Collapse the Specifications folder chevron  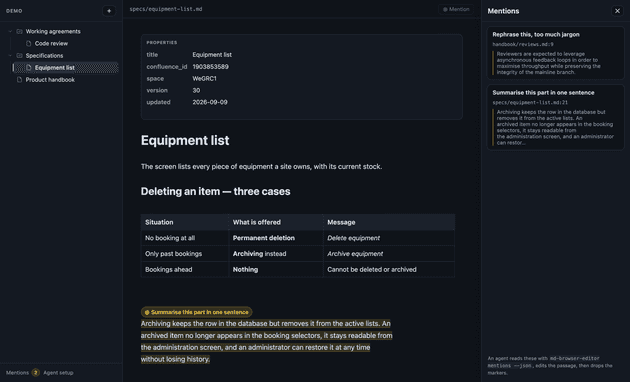[x=10, y=55]
